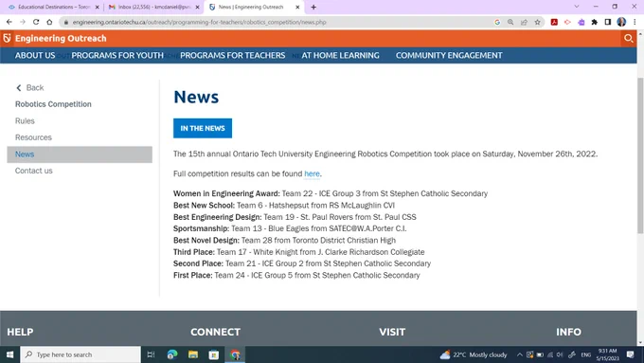Click the ENG language indicator
The width and height of the screenshot is (644, 363).
click(586, 354)
